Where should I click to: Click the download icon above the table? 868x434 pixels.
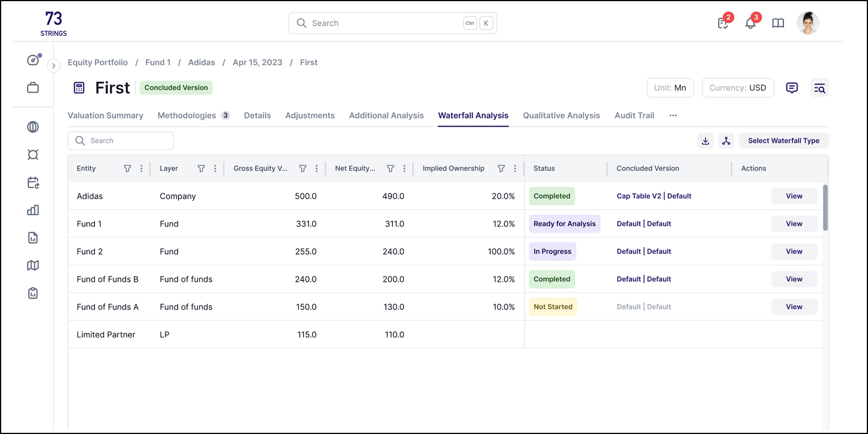click(705, 141)
